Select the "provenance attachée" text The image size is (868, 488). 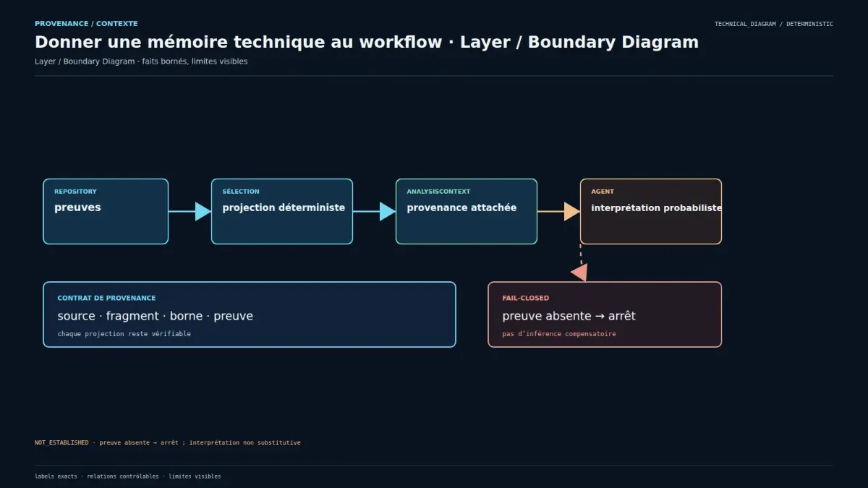click(461, 207)
